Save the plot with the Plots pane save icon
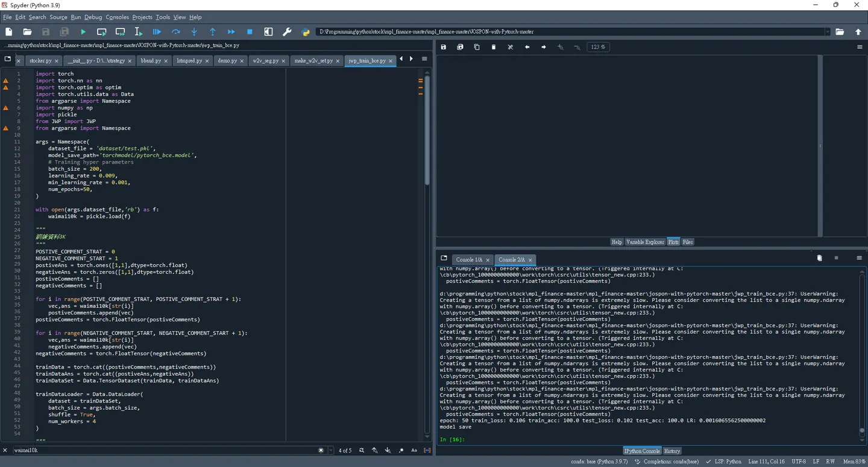 click(444, 47)
